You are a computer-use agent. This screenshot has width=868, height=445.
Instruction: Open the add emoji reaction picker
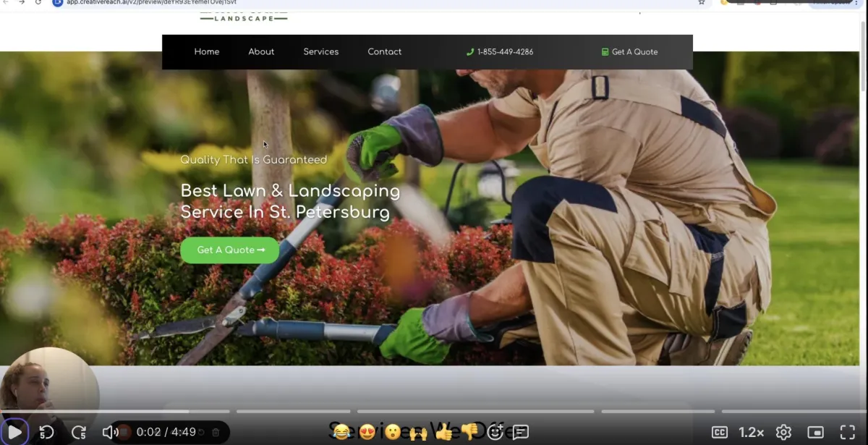tap(495, 433)
